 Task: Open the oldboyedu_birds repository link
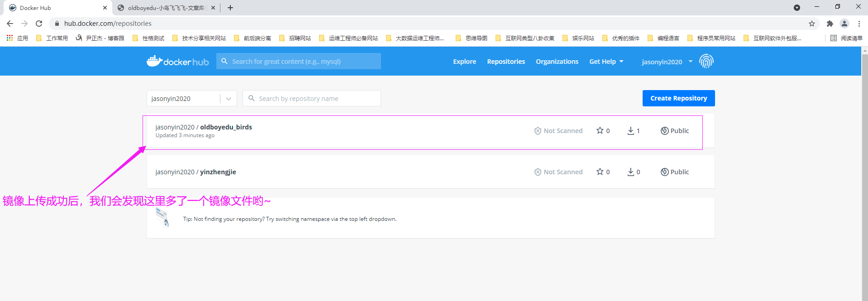[x=226, y=127]
